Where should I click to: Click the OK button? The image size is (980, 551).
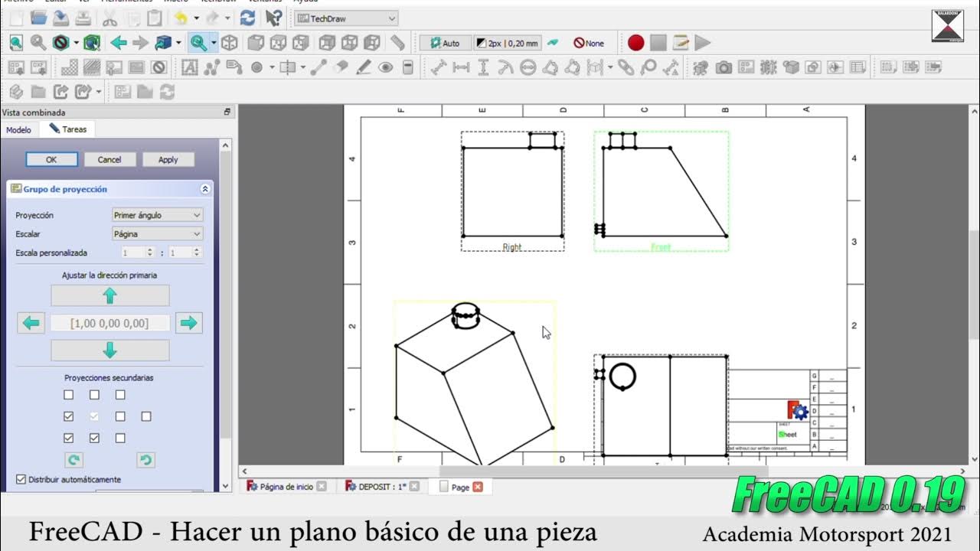click(x=51, y=159)
